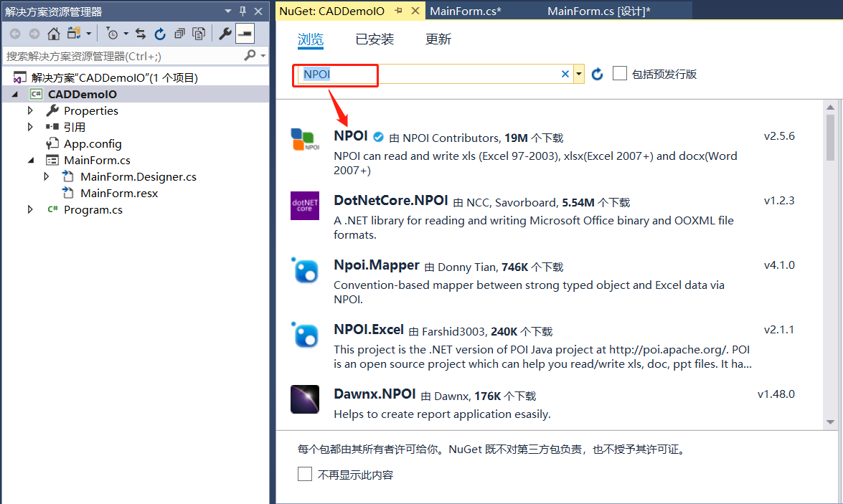Open the 已安装 installed tab
The image size is (843, 504).
(375, 39)
